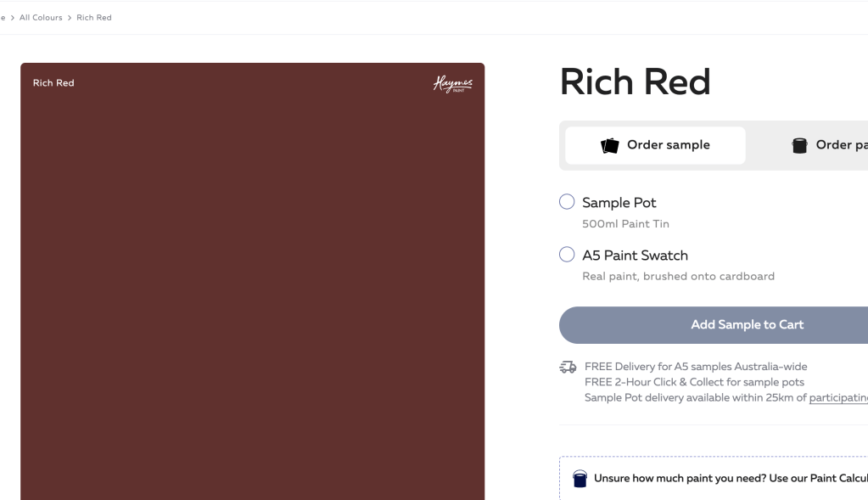Click the Haymes Paint logo on swatch
Viewport: 868px width, 500px height.
click(452, 84)
